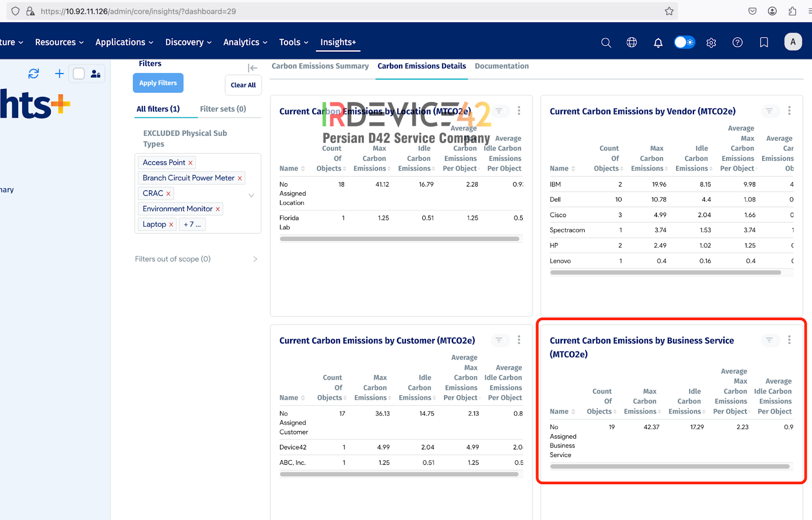Click the Apply Filters button
The width and height of the screenshot is (812, 520).
[x=158, y=83]
